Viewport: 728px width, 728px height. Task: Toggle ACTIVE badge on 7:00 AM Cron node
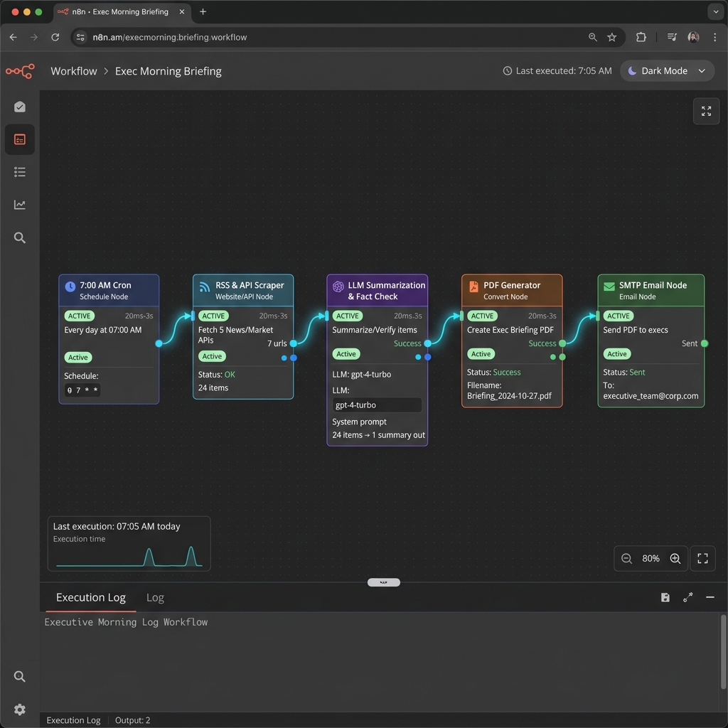[x=80, y=316]
